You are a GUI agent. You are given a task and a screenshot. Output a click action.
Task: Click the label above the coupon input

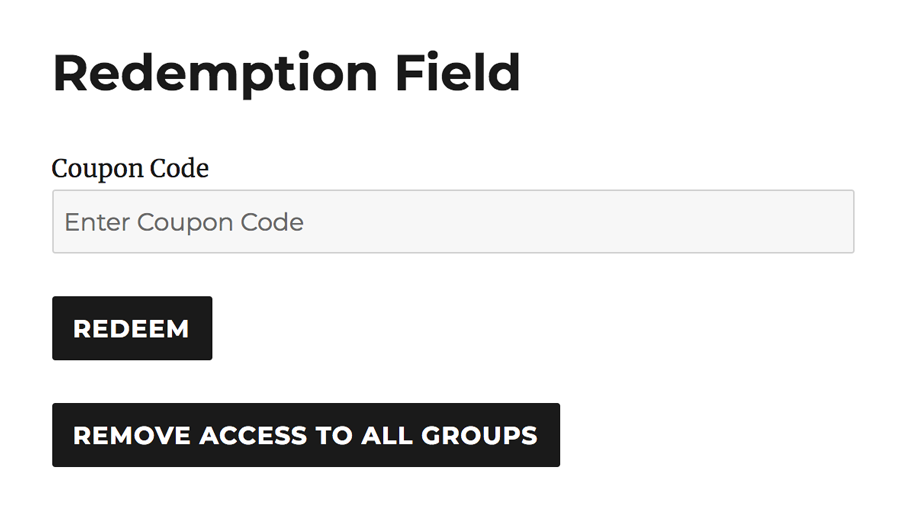point(130,169)
